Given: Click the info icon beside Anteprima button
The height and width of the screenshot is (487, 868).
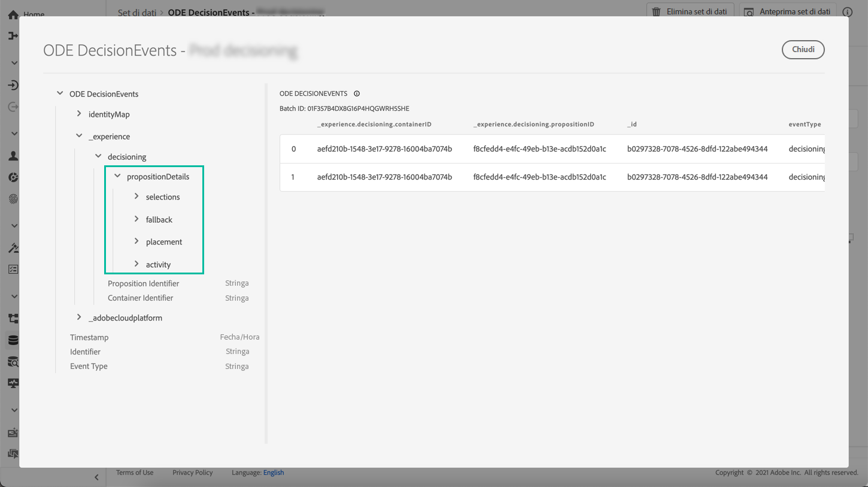Looking at the screenshot, I should pyautogui.click(x=847, y=12).
